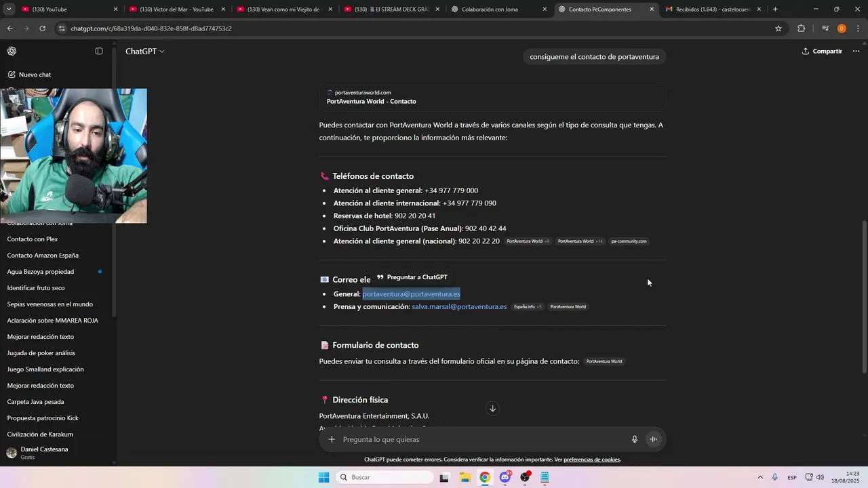Start voice mode with waveform icon
Screen dimensions: 868x488
[654, 439]
